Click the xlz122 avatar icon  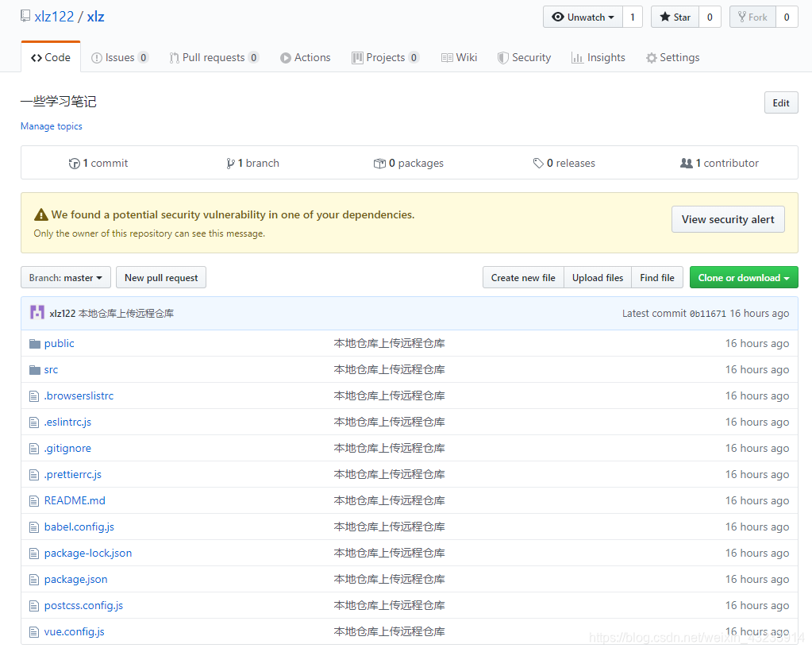37,313
